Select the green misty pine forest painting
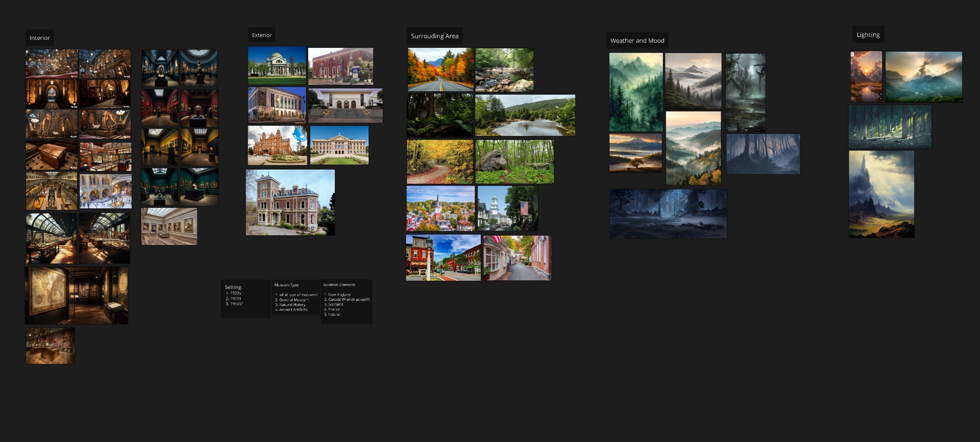The image size is (980, 442). point(636,92)
